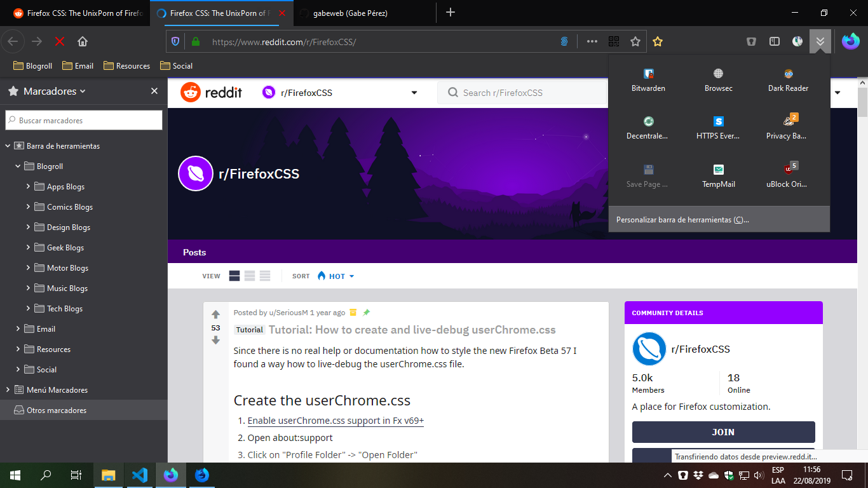This screenshot has height=488, width=868.
Task: Bookmark this page with the outline star
Action: 635,41
